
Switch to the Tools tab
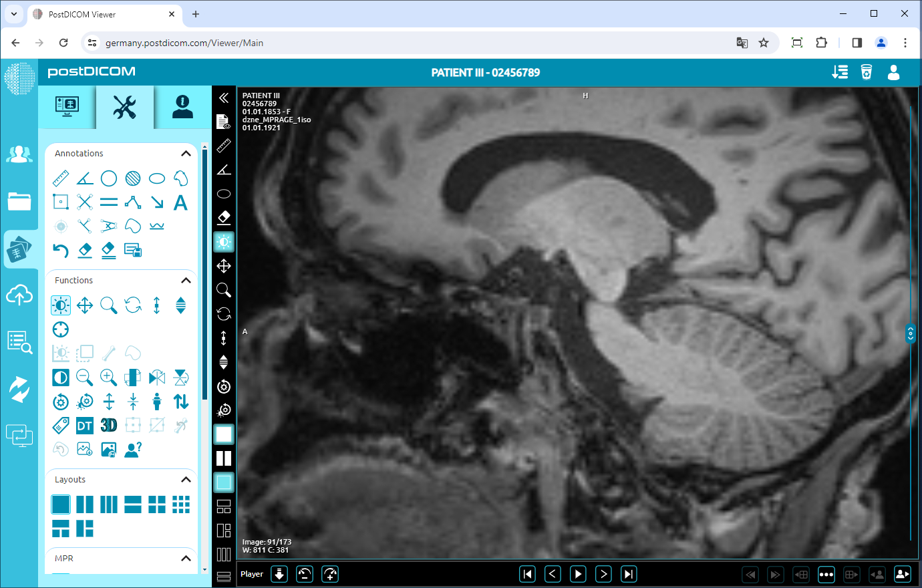[124, 107]
